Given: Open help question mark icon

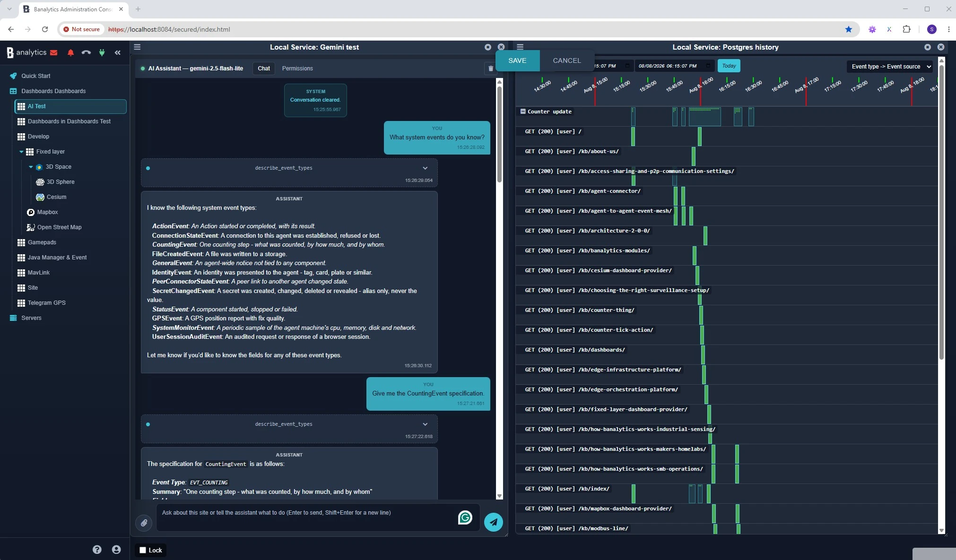Looking at the screenshot, I should (97, 550).
